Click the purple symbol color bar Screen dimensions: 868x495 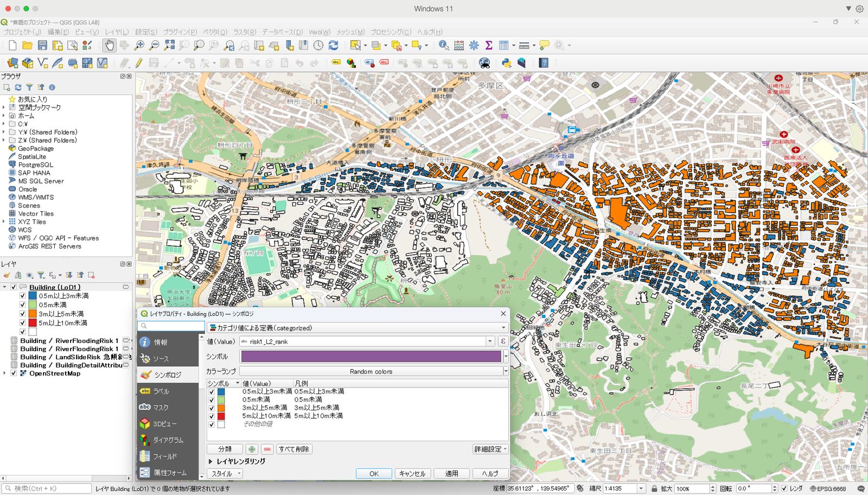point(371,357)
